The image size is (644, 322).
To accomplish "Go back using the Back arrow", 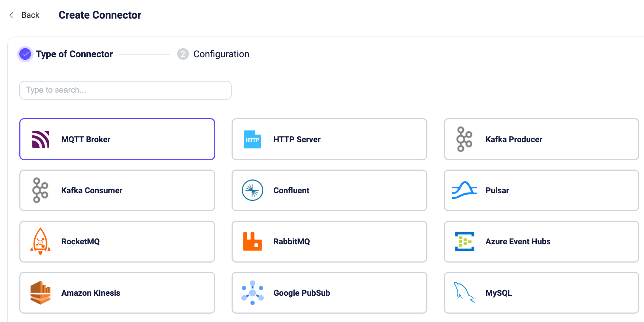I will point(12,15).
